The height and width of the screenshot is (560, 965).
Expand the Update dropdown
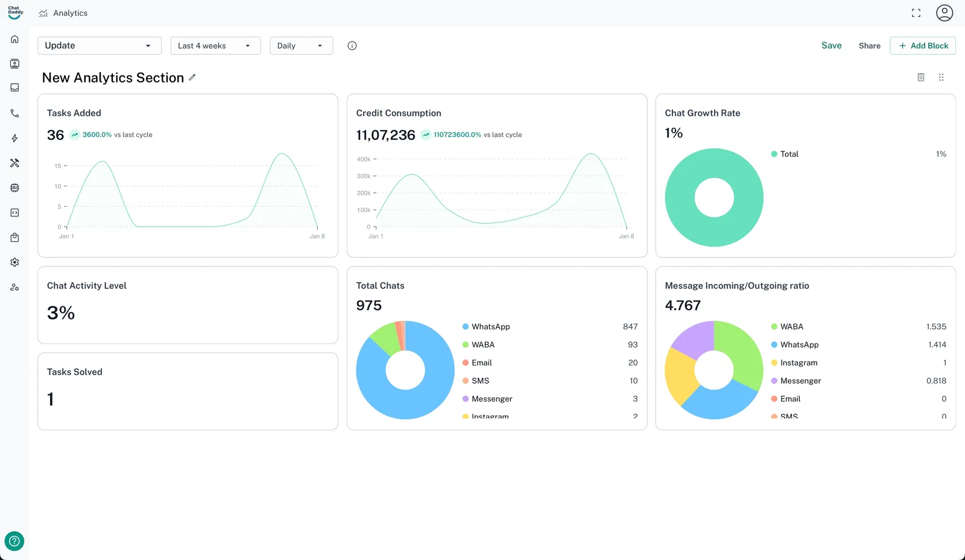click(99, 46)
